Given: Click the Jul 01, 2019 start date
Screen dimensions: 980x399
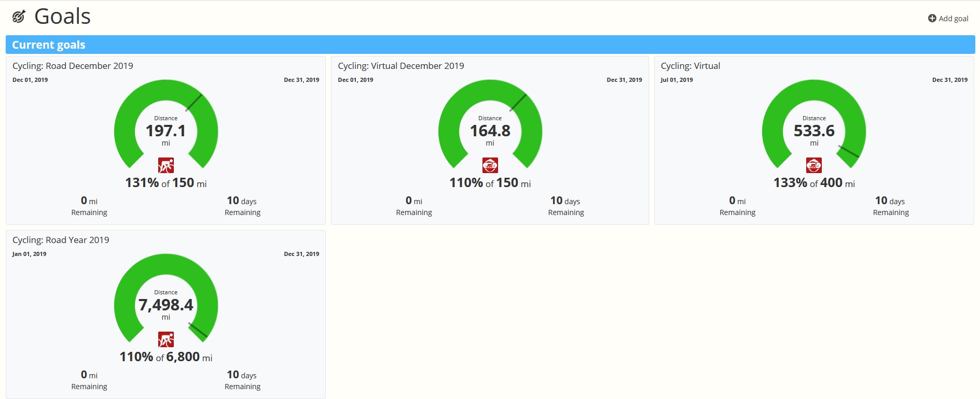Looking at the screenshot, I should pos(677,80).
